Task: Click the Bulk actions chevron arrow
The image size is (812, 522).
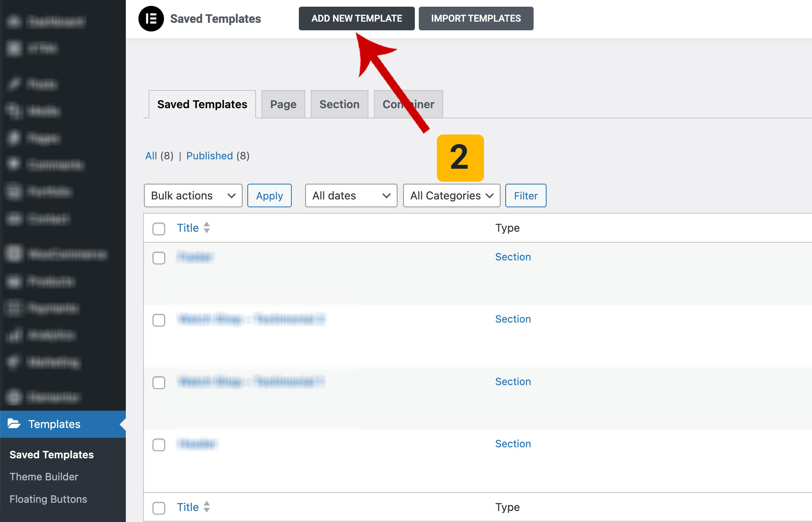Action: pos(231,196)
